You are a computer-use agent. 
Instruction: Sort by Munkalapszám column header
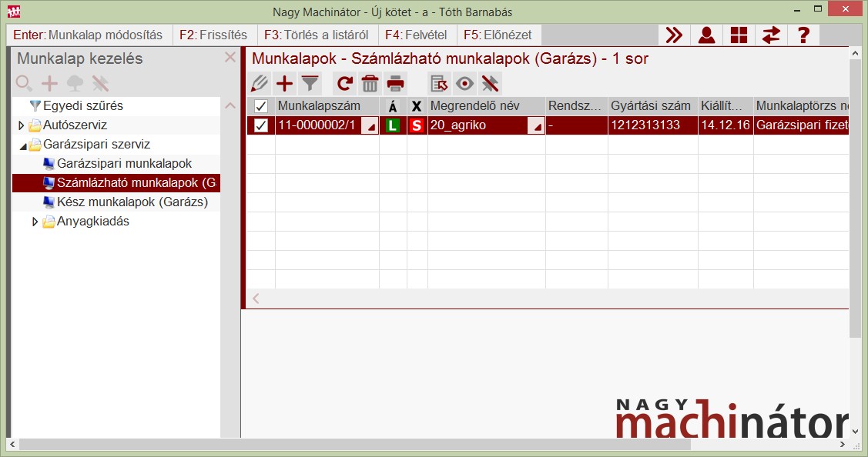[327, 106]
